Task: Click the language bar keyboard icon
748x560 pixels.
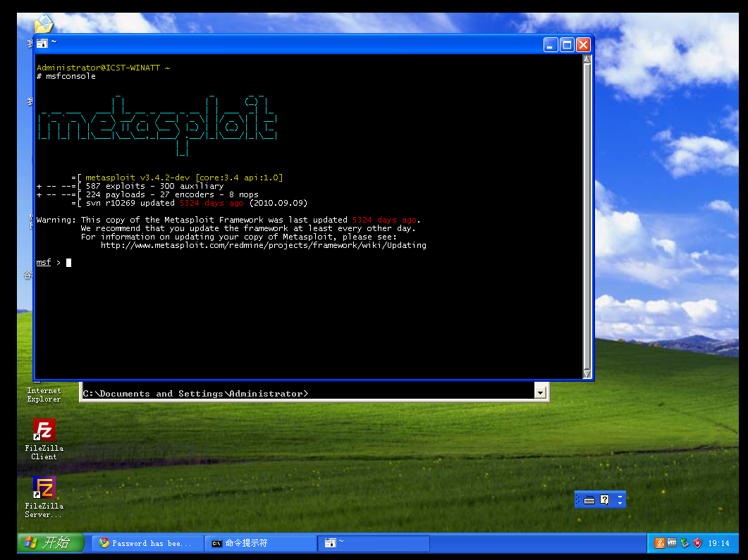Action: coord(589,499)
